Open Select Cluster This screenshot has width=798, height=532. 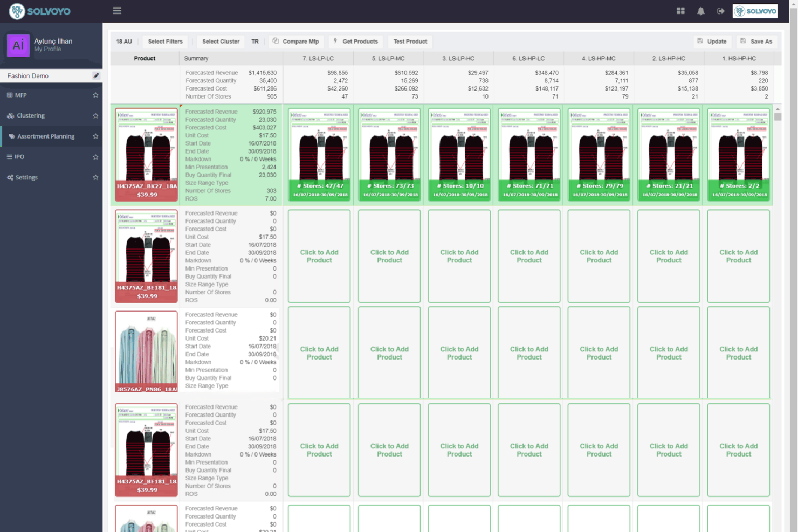[221, 42]
